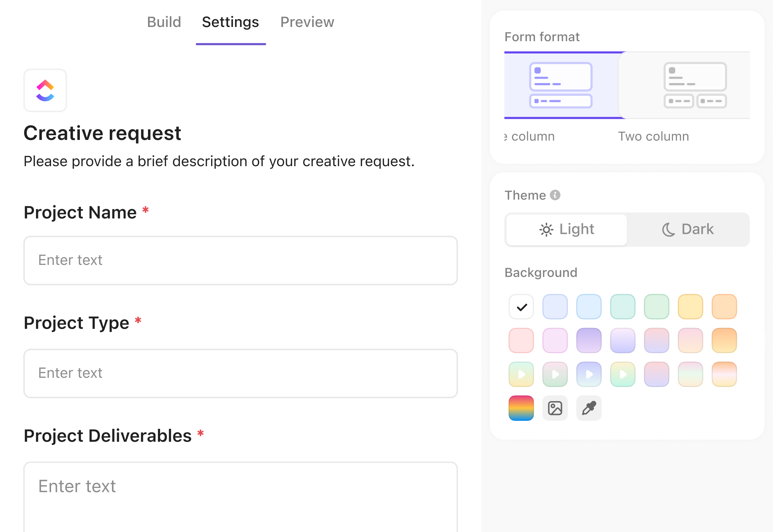The width and height of the screenshot is (773, 532).
Task: Pick the light green background swatch
Action: [x=657, y=307]
